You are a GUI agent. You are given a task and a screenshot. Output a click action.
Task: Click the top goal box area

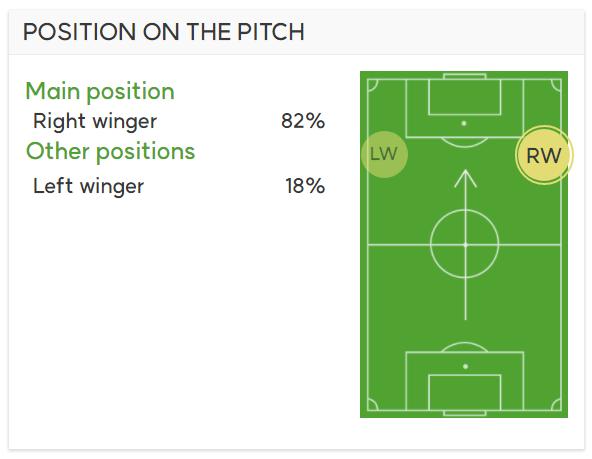click(x=465, y=97)
